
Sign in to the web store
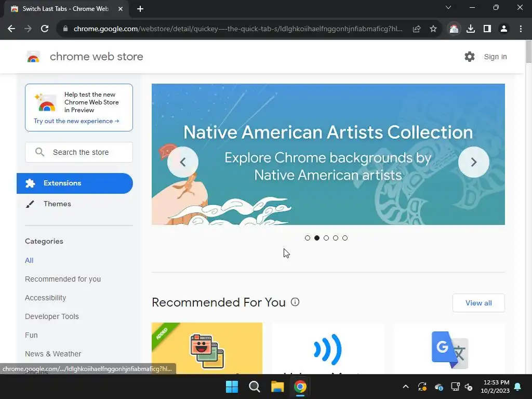(x=495, y=57)
